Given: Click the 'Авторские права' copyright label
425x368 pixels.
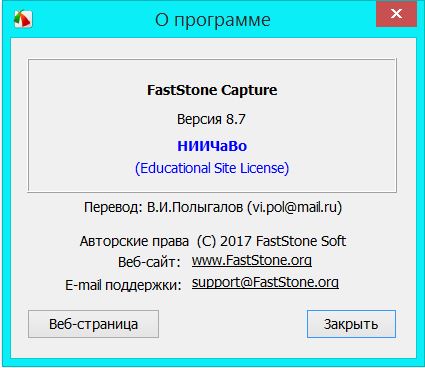Looking at the screenshot, I should [x=134, y=241].
